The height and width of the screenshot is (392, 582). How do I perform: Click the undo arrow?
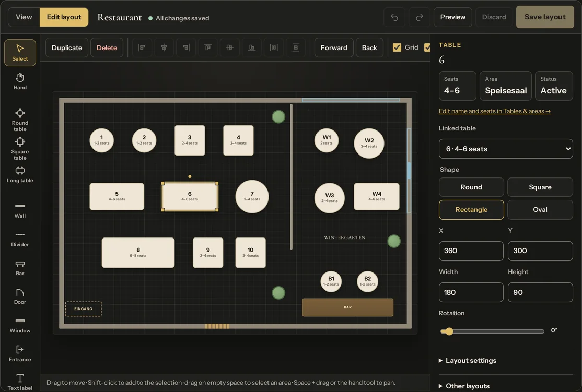[x=394, y=17]
